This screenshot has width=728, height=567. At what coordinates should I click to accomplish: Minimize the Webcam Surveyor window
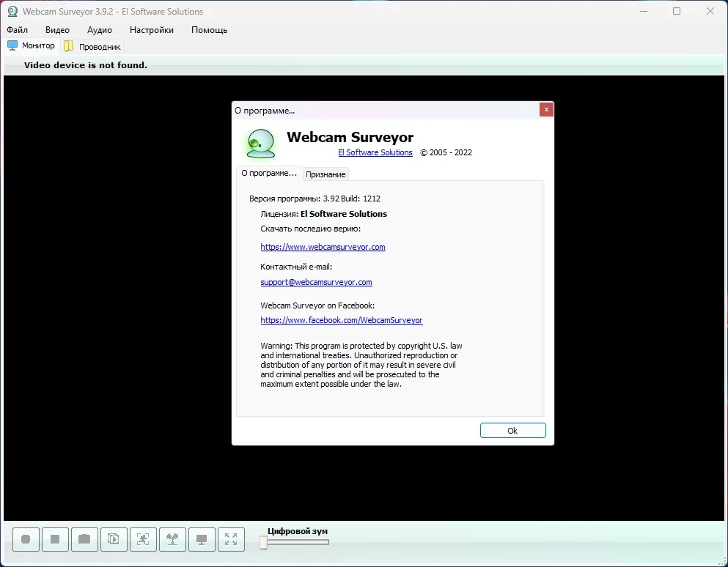point(644,11)
